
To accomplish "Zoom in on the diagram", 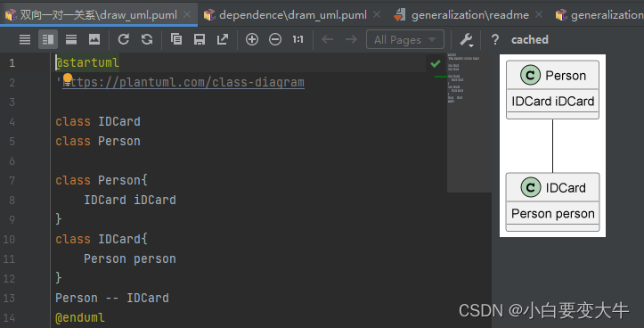I will (252, 39).
